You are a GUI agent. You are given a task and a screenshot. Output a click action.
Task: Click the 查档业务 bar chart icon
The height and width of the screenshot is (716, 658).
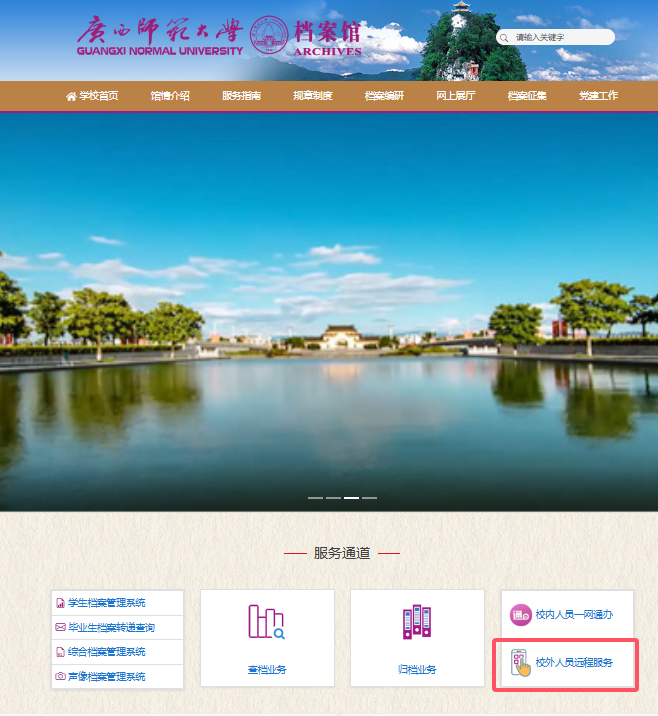tap(267, 622)
